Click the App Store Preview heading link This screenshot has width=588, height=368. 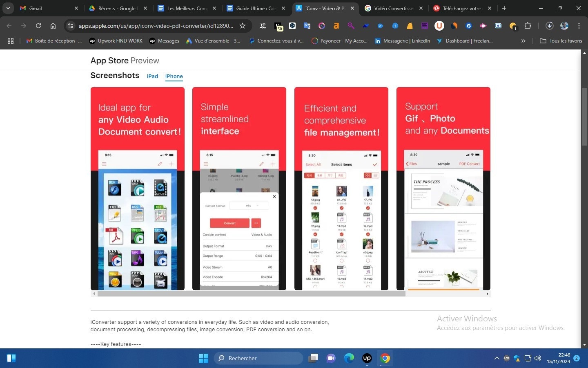[125, 61]
